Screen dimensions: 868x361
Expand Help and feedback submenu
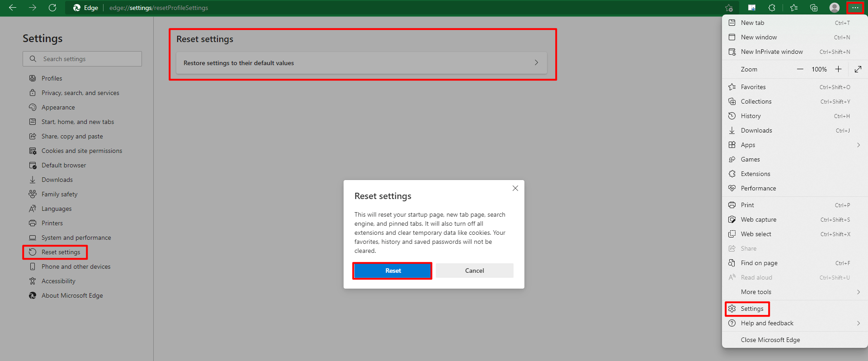pos(795,323)
